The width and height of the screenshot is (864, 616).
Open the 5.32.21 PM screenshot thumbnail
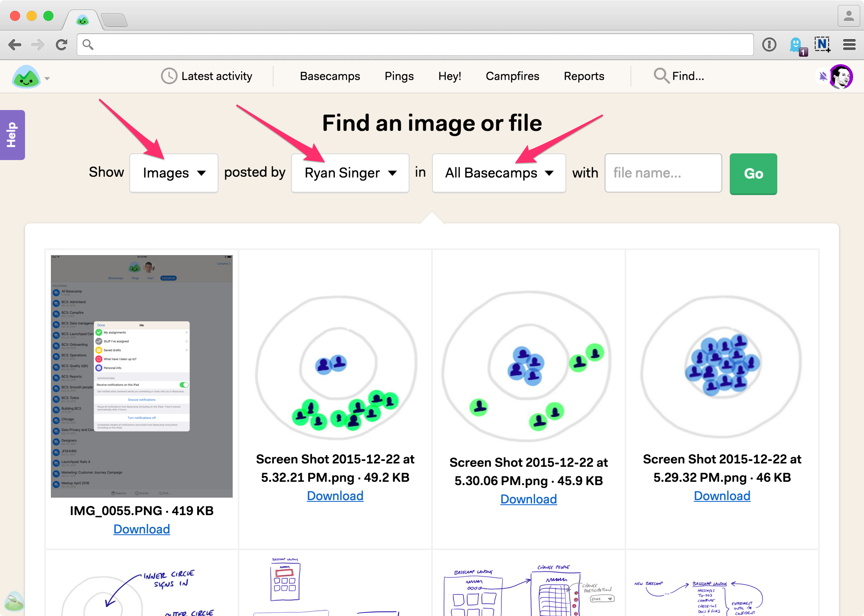tap(335, 367)
